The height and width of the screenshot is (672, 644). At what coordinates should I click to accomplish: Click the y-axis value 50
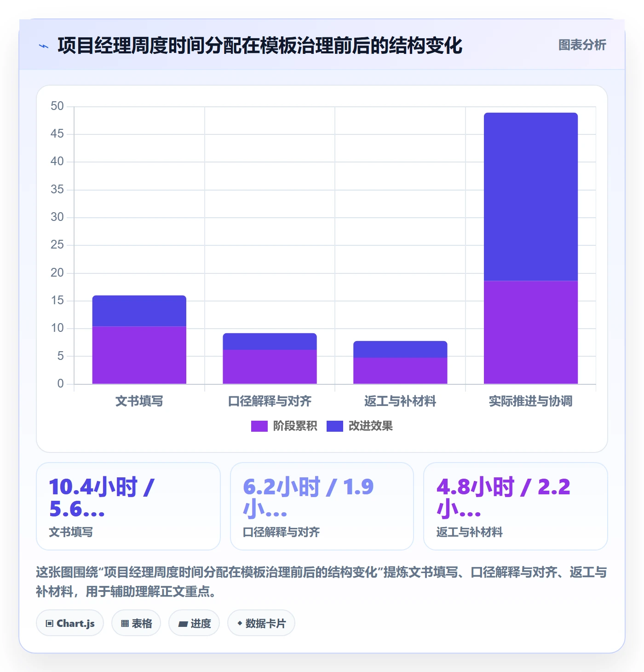[x=57, y=106]
